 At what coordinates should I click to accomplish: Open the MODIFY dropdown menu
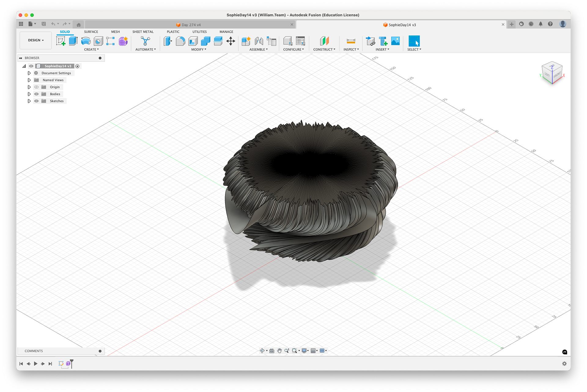[x=199, y=49]
